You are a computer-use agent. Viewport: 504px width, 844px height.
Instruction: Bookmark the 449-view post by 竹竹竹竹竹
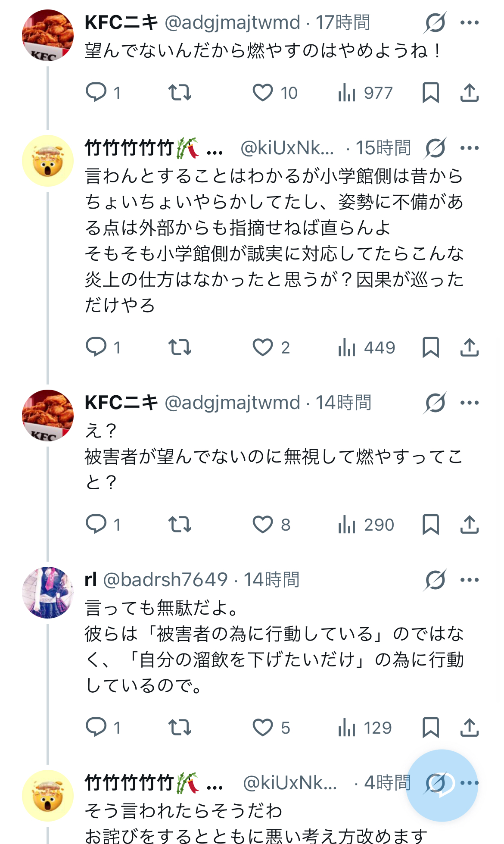click(430, 347)
